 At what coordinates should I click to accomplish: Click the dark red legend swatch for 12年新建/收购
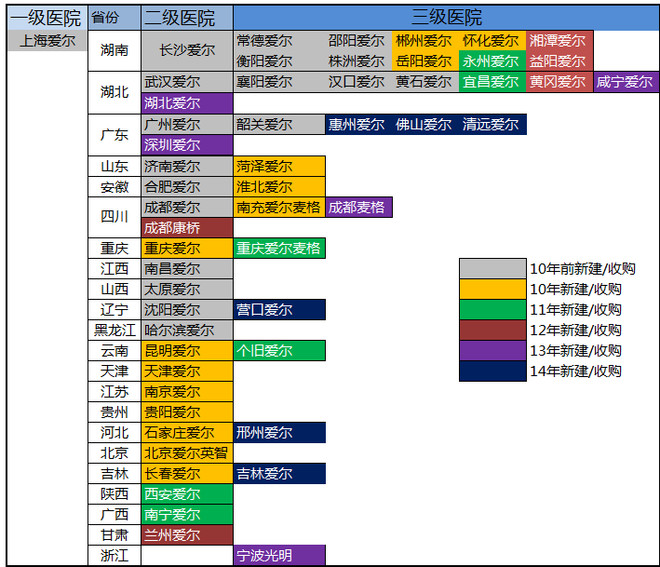click(x=492, y=330)
